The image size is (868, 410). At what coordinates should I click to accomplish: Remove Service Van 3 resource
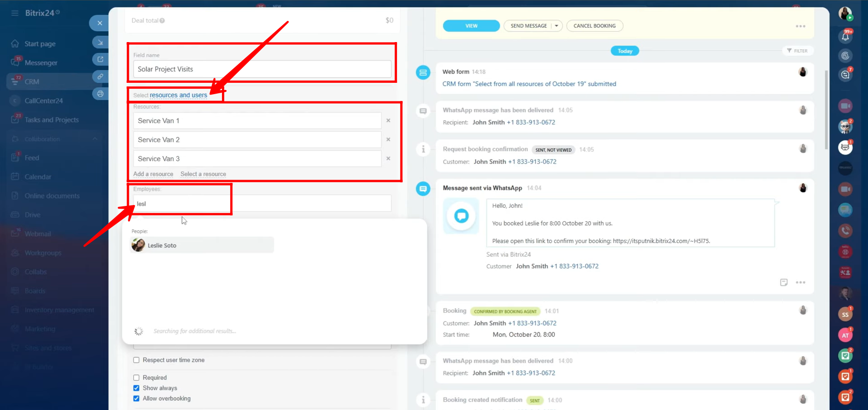tap(388, 159)
